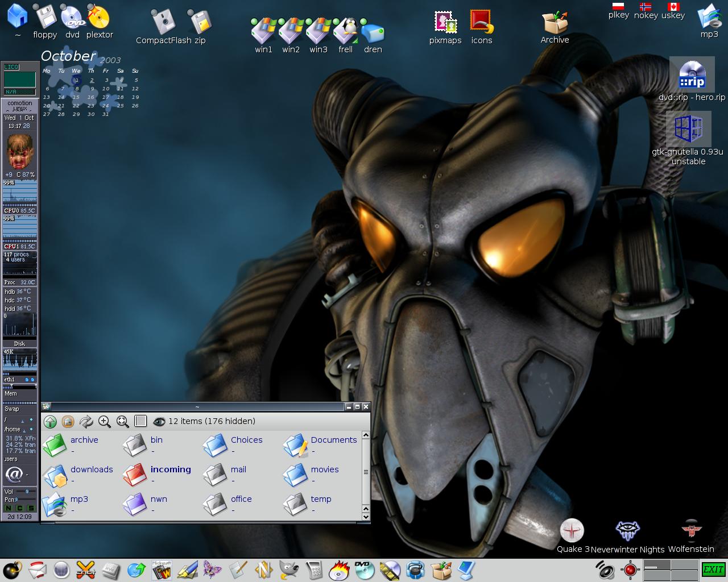Image resolution: width=728 pixels, height=582 pixels.
Task: Click the butterfly icon in bottom panel
Action: click(212, 569)
